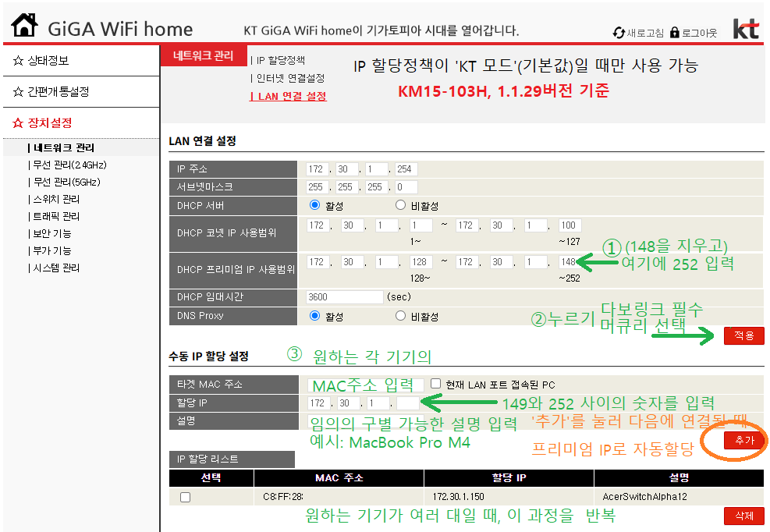770x532 pixels.
Task: Click 로그아웃 link
Action: [x=699, y=33]
